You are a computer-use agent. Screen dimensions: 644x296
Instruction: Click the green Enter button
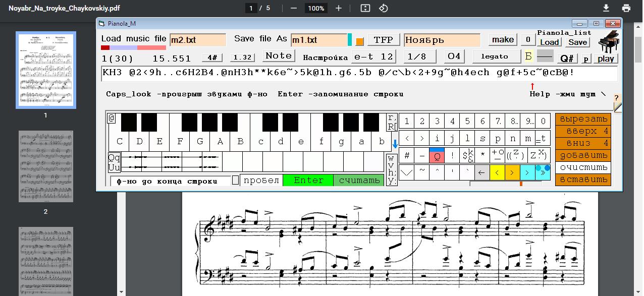pyautogui.click(x=308, y=180)
